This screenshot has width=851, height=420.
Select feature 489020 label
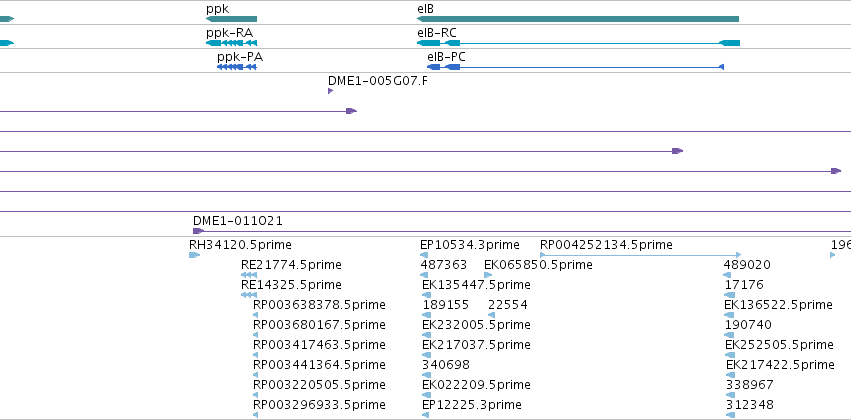tap(747, 265)
